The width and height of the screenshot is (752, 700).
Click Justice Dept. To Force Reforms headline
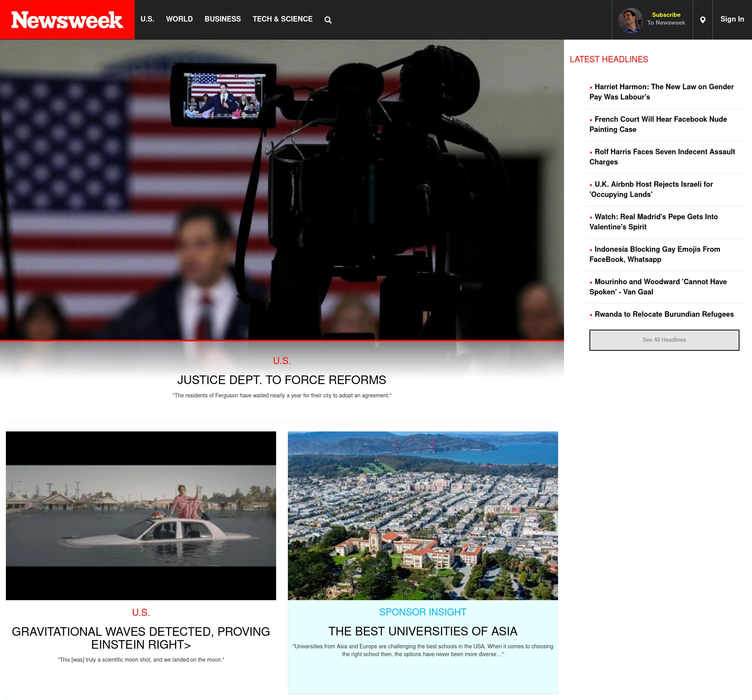point(282,380)
